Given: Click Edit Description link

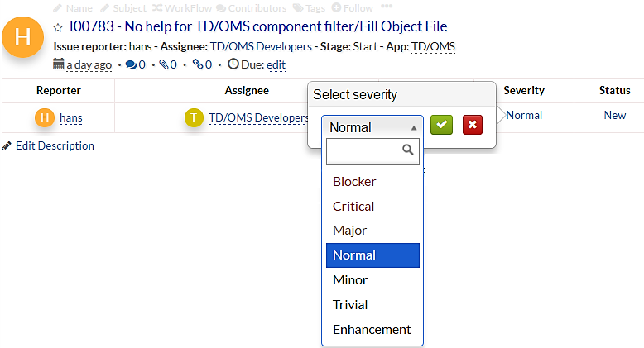Looking at the screenshot, I should pos(55,146).
